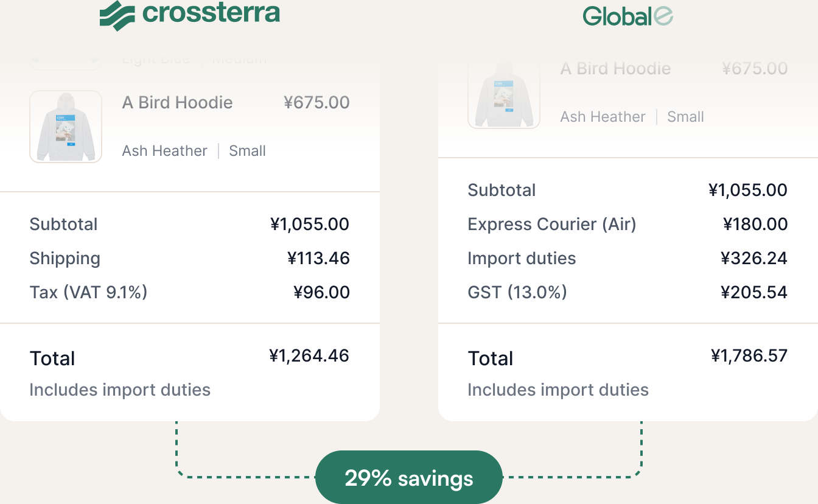Click the GST (13.0%) label
Image resolution: width=818 pixels, height=504 pixels.
517,292
